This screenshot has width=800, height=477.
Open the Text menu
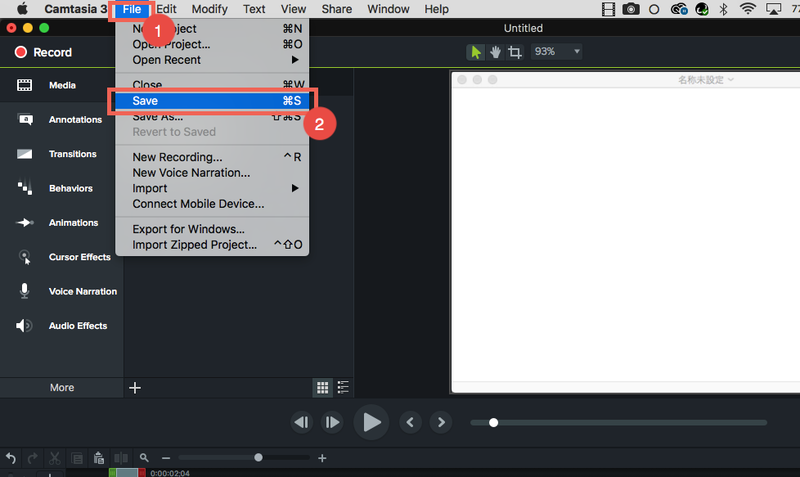(x=254, y=9)
